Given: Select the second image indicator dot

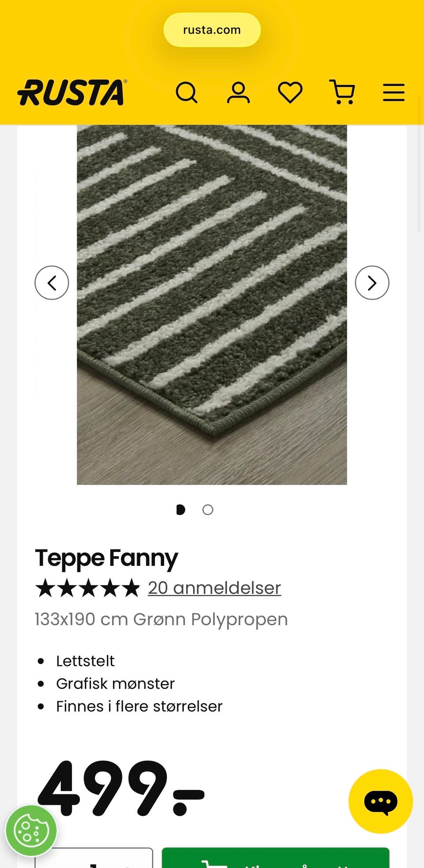Looking at the screenshot, I should pyautogui.click(x=208, y=510).
